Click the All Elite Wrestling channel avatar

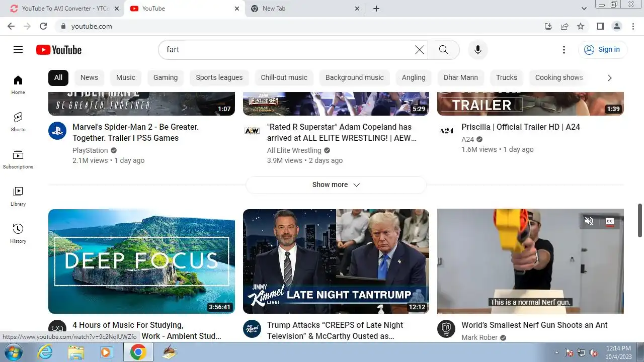coord(252,131)
